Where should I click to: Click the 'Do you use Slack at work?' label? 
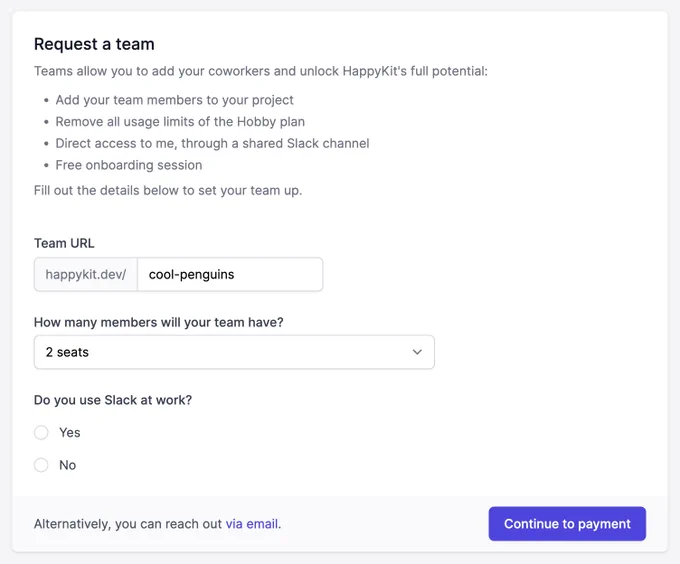113,400
